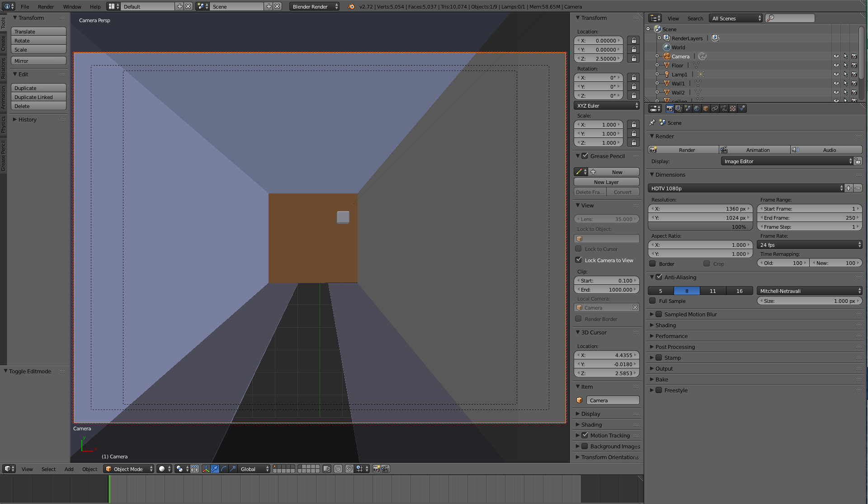The width and height of the screenshot is (868, 504).
Task: Open Image Editor display dropdown
Action: pos(787,161)
